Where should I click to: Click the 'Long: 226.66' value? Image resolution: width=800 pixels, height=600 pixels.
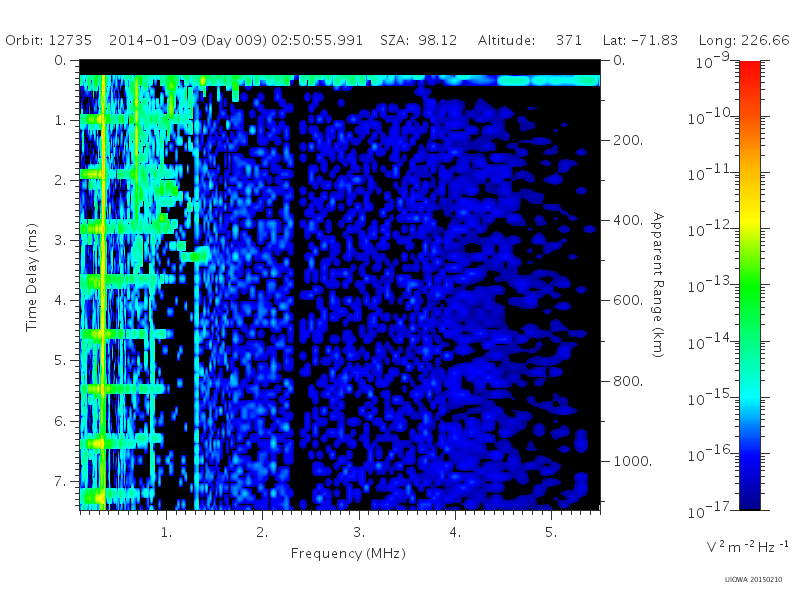[x=744, y=40]
